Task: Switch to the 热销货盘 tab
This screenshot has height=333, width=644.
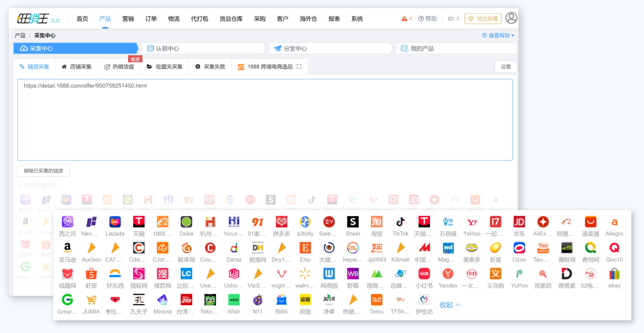Action: pos(119,67)
